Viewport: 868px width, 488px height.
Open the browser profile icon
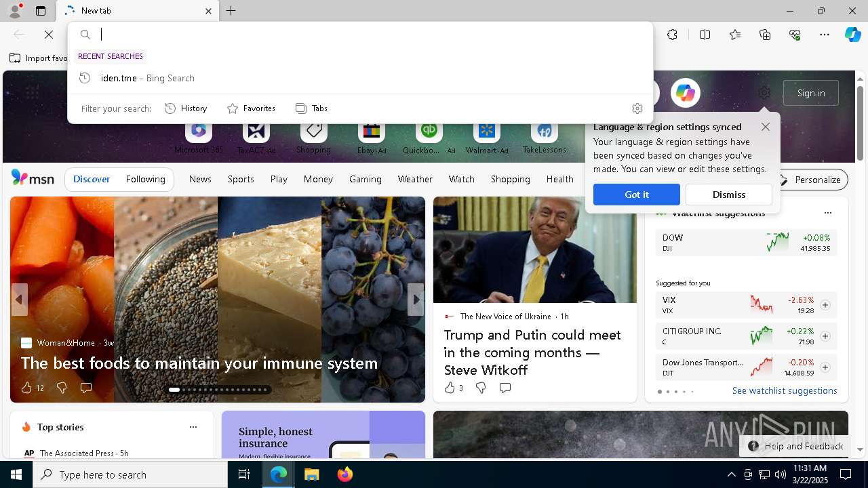tap(14, 11)
